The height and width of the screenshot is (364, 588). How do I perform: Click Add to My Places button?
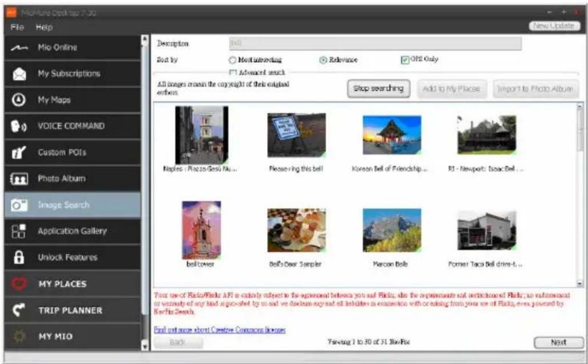point(451,89)
